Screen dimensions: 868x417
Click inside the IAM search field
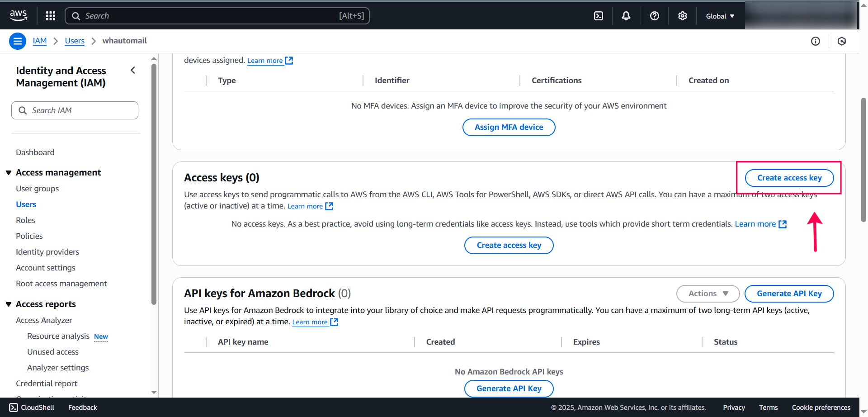75,110
